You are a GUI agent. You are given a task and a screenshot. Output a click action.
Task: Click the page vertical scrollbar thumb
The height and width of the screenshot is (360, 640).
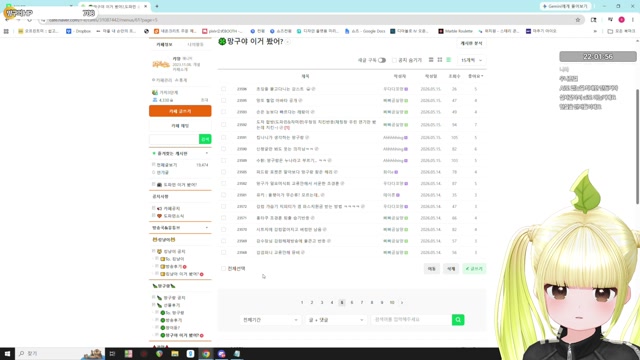pos(638,146)
